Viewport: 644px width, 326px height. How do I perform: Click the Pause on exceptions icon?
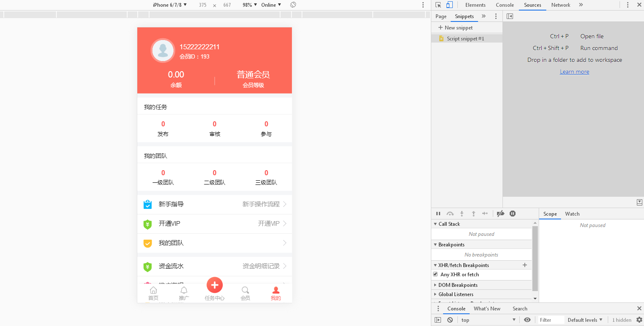click(x=513, y=214)
